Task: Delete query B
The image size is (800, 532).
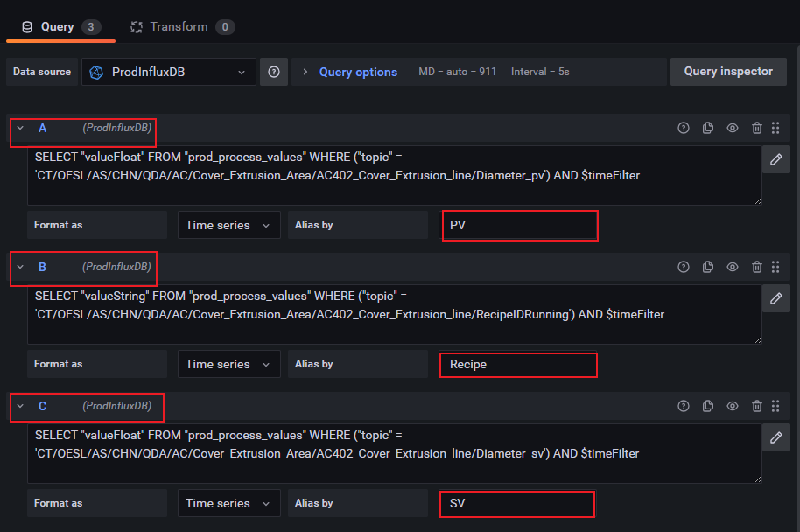Action: point(756,267)
